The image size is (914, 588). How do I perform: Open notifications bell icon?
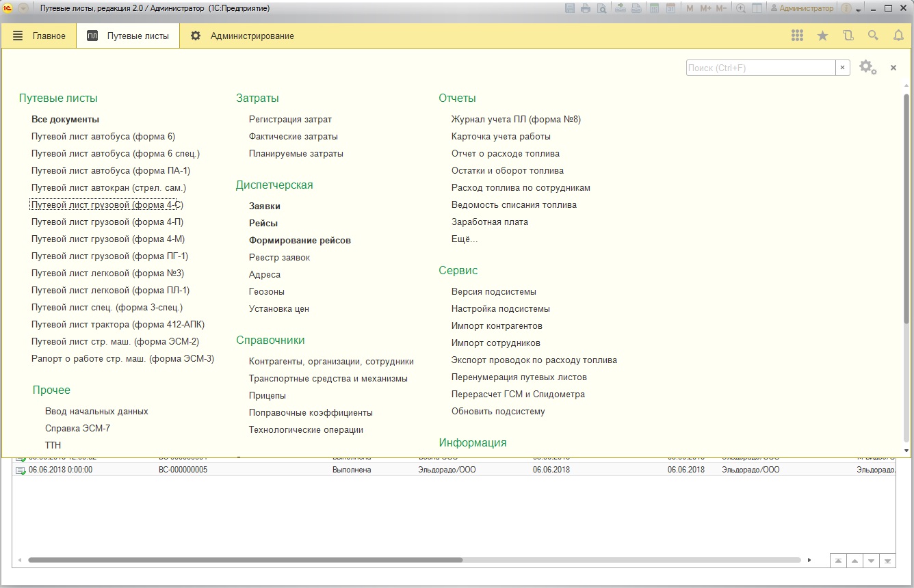[898, 36]
